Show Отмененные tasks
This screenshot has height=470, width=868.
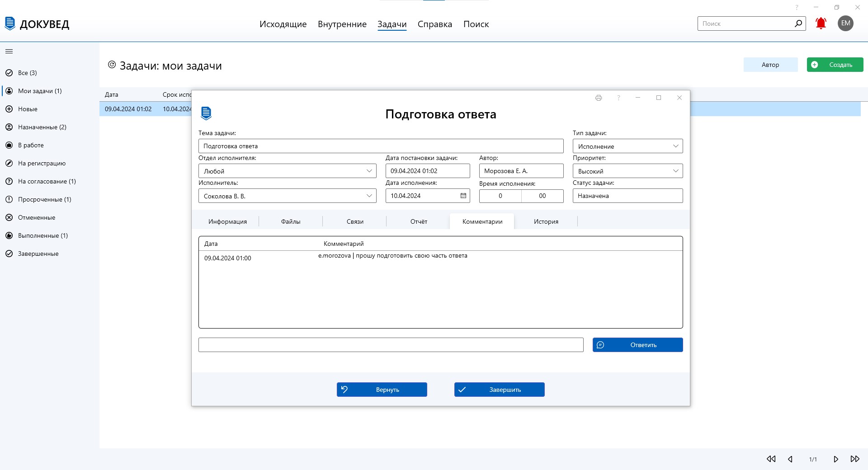tap(50, 217)
